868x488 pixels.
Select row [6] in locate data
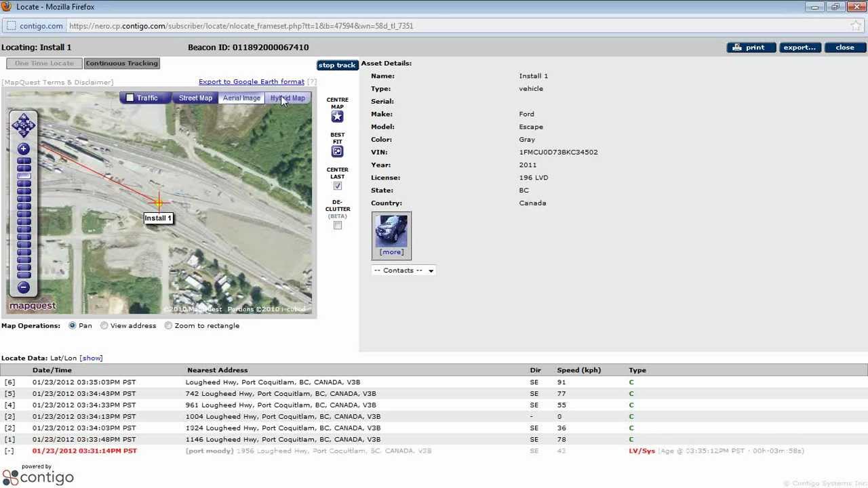pyautogui.click(x=434, y=382)
